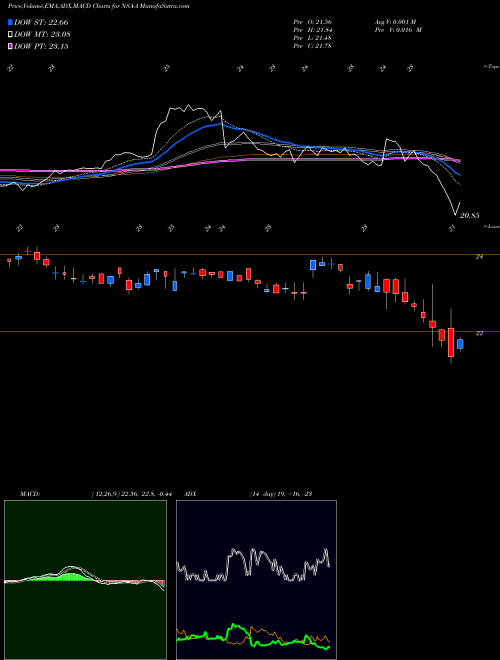Click the 24 price axis label
Image resolution: width=500 pixels, height=660 pixels.
479,256
